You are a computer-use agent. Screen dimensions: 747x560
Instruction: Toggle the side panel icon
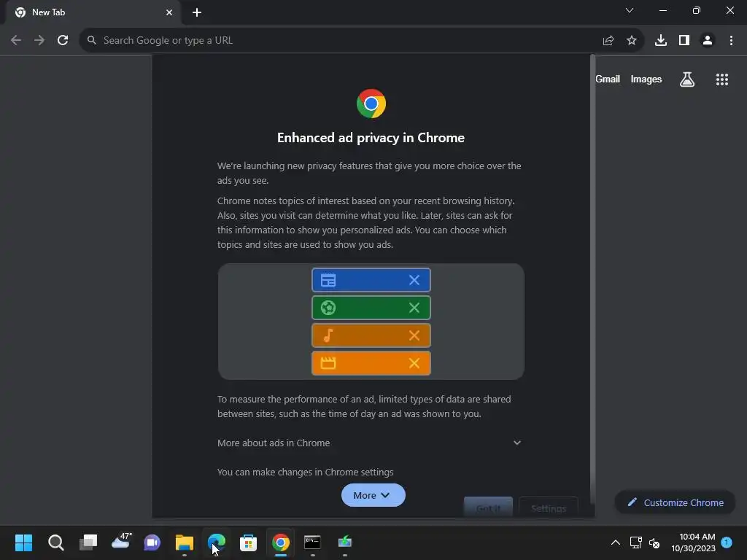tap(684, 41)
